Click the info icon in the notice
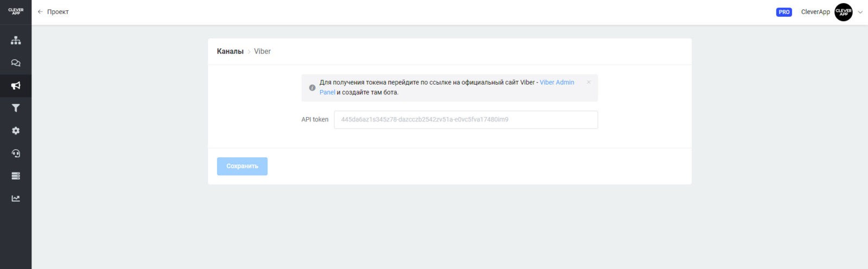868x269 pixels. point(312,87)
